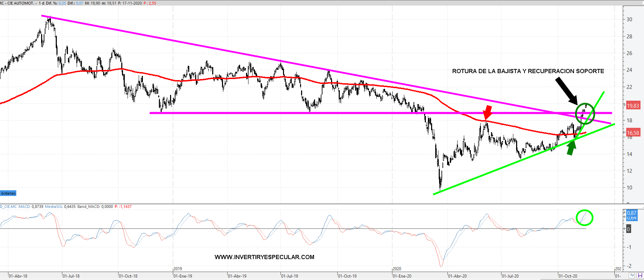
Task: Click the 01-Ene-20 date on time axis
Action: (402, 276)
